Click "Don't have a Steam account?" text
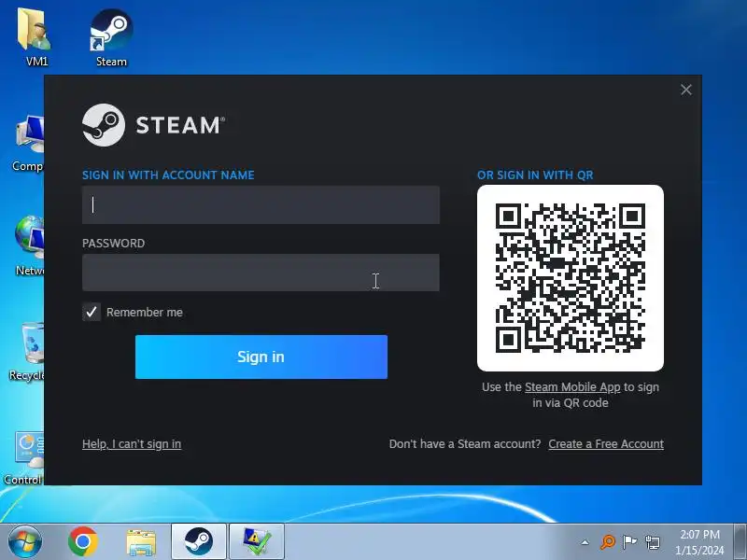 click(465, 444)
